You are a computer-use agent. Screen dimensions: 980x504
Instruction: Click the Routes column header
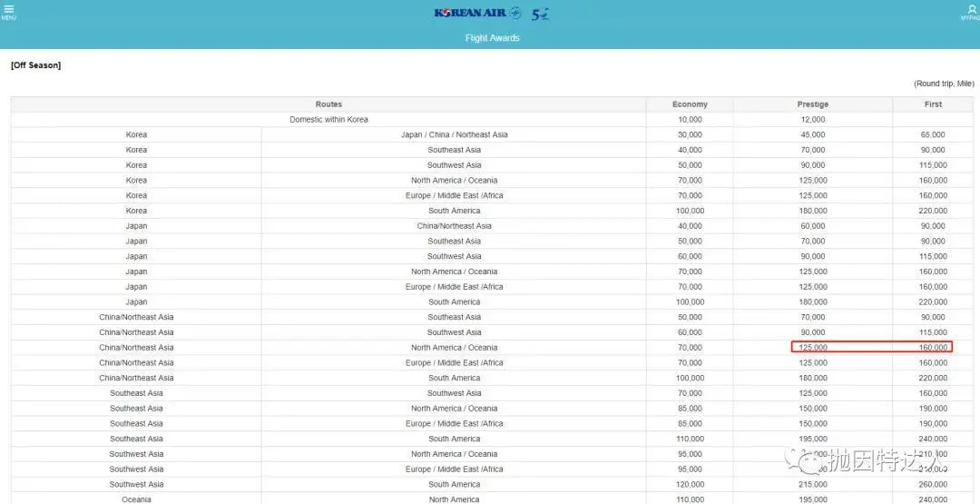pos(328,104)
